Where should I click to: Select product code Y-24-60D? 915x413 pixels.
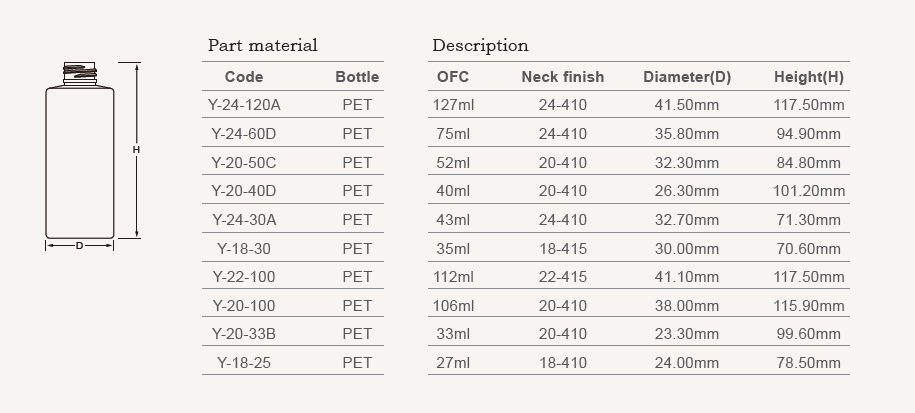(x=244, y=134)
